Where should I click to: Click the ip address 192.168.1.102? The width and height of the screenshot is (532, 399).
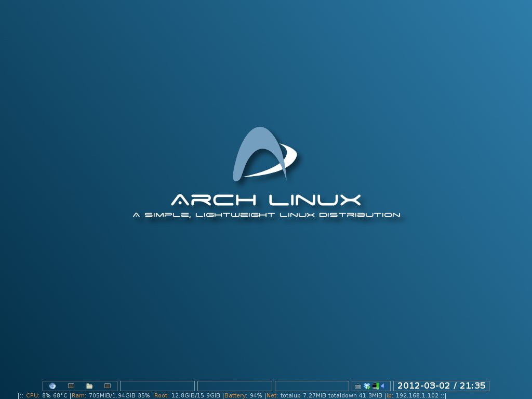(417, 395)
